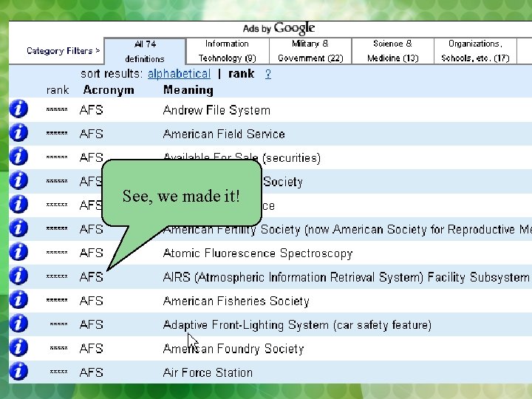Click info icon for Air Force Station
The width and height of the screenshot is (532, 399).
pos(18,371)
